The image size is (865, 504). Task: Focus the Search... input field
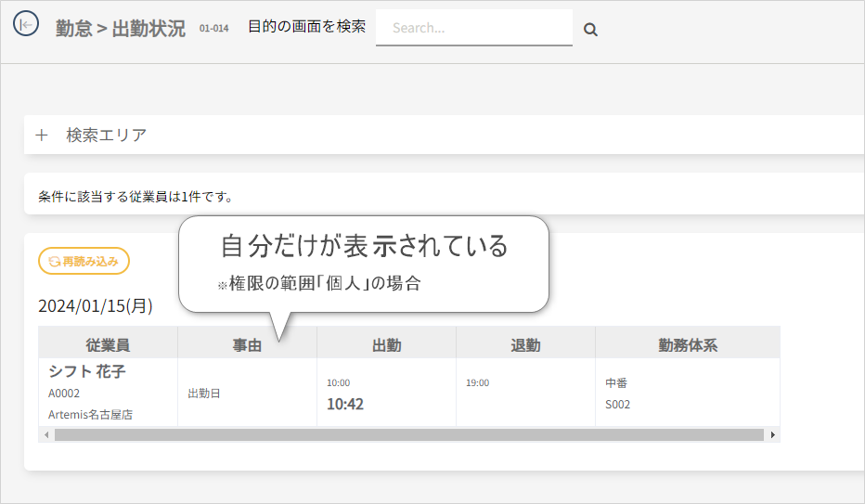tap(473, 28)
